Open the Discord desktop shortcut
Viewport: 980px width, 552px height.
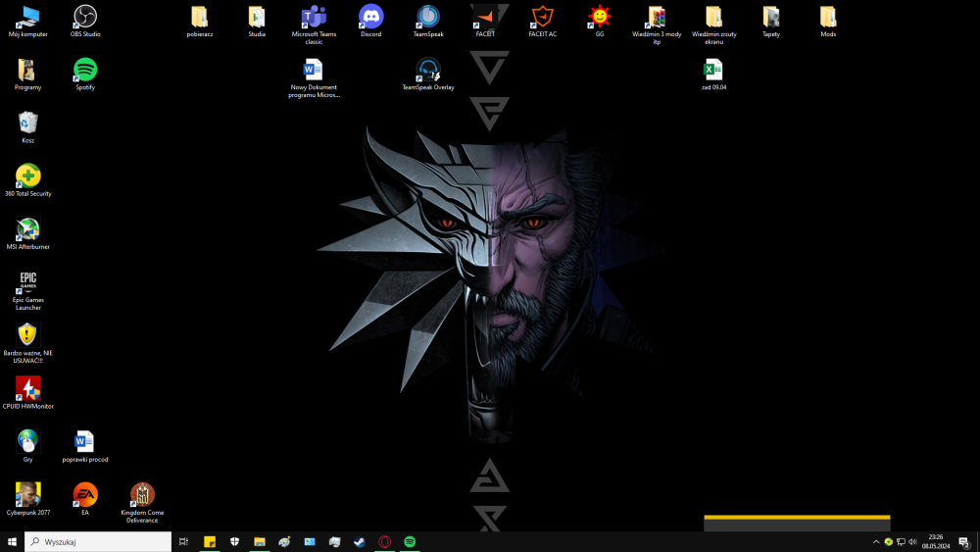click(x=370, y=17)
